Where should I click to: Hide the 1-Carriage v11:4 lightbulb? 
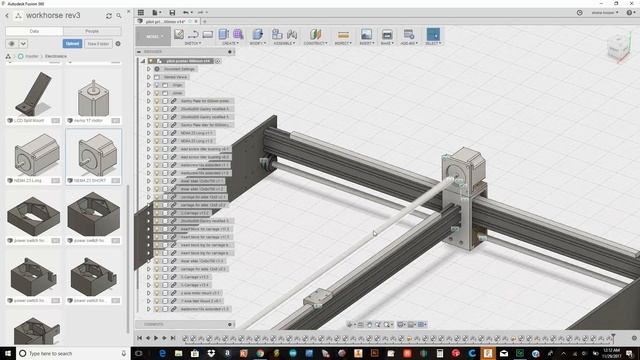[157, 285]
